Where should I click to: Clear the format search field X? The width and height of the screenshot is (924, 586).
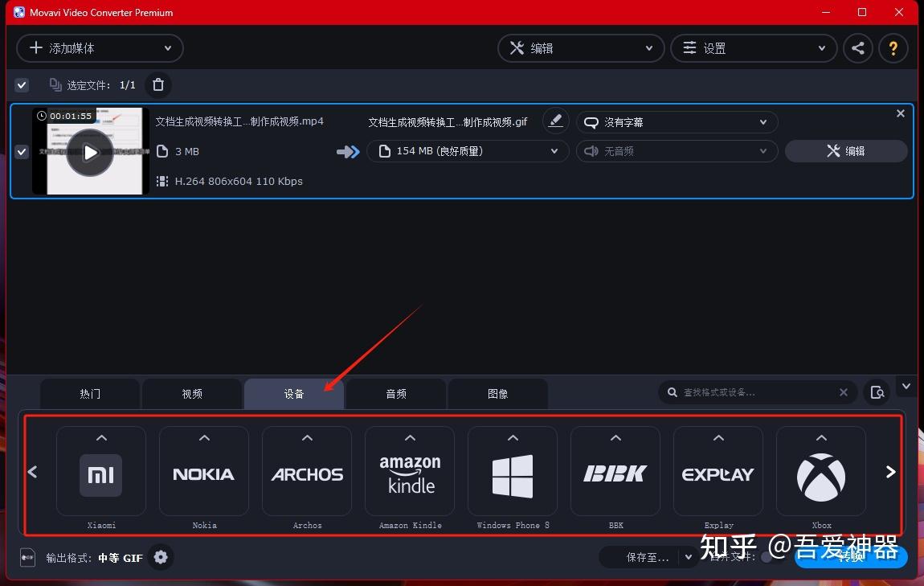pyautogui.click(x=844, y=392)
